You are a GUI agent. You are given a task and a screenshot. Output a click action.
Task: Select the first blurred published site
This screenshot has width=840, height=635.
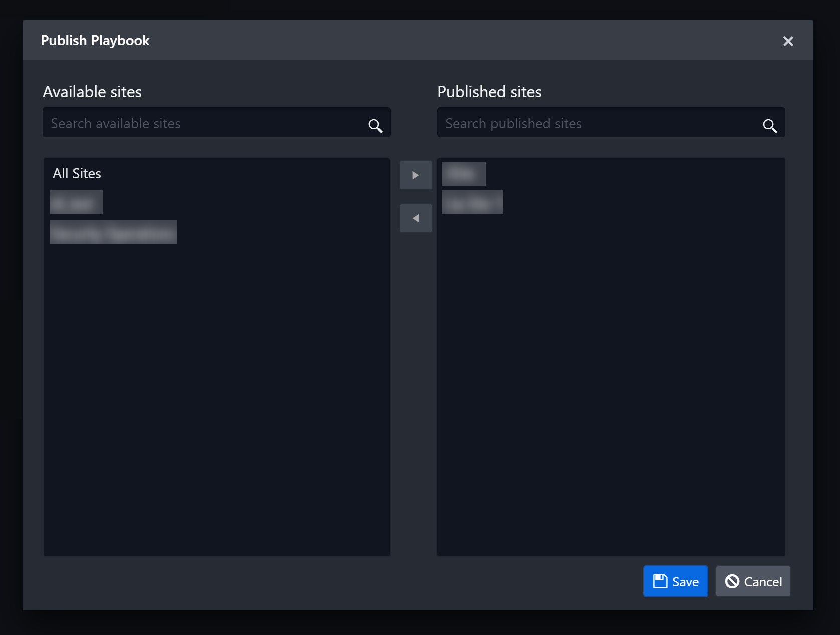pyautogui.click(x=463, y=174)
